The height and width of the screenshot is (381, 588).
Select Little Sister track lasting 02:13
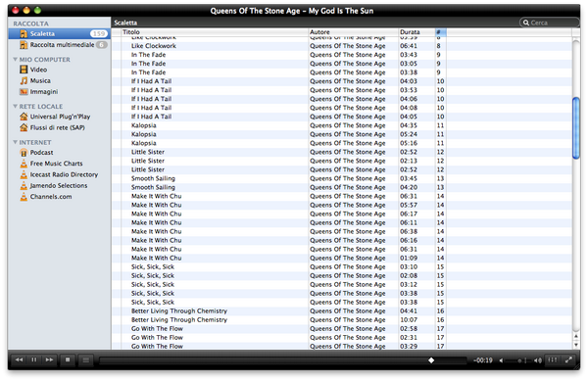[342, 161]
